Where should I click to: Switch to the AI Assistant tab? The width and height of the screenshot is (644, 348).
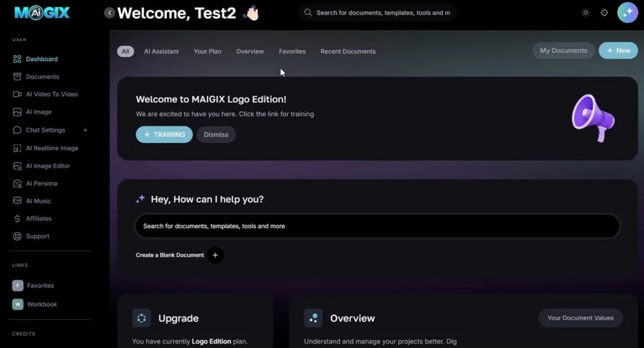pos(161,52)
